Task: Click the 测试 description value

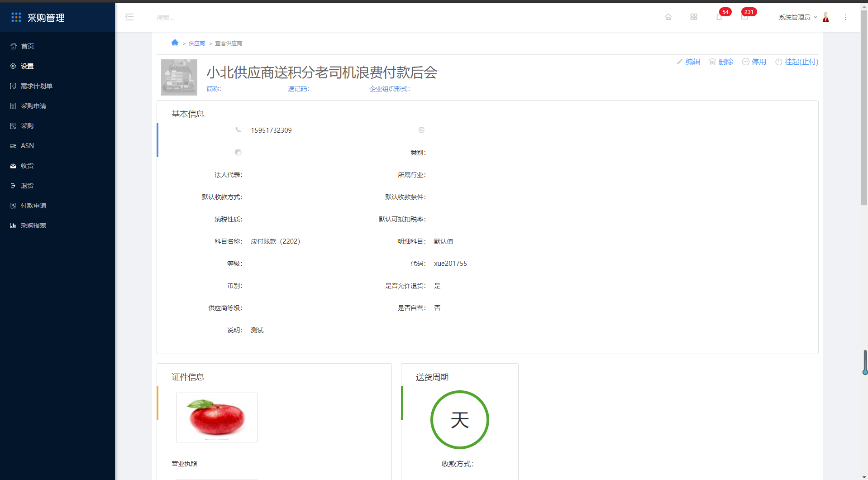Action: tap(257, 330)
